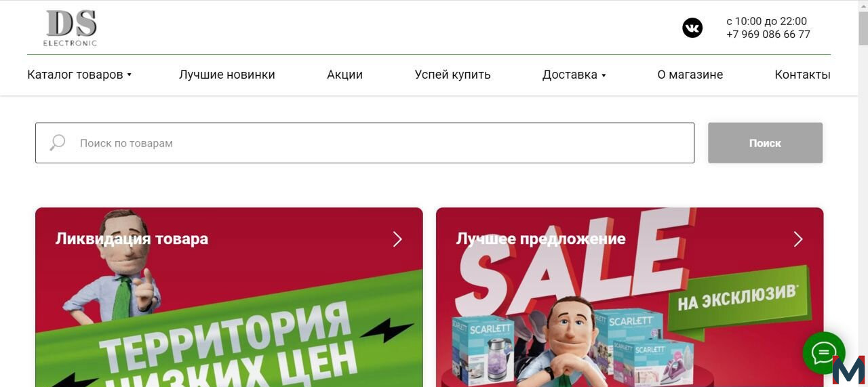
Task: Open the green chat widget bubble
Action: click(x=823, y=352)
